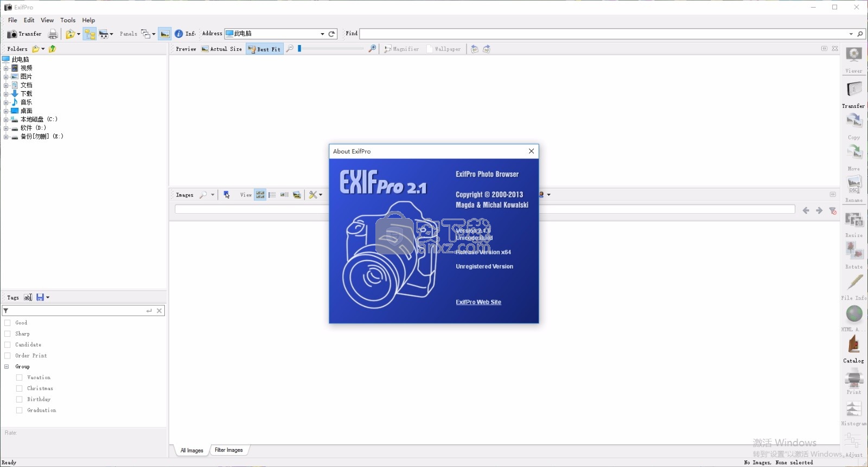Open the Address combo box dropdown

pos(322,34)
